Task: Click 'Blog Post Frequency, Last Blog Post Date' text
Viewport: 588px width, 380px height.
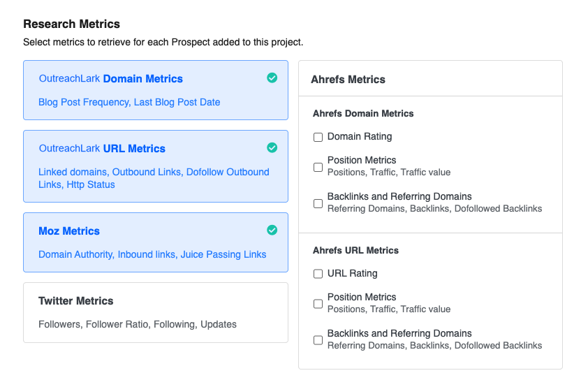Action: 129,102
